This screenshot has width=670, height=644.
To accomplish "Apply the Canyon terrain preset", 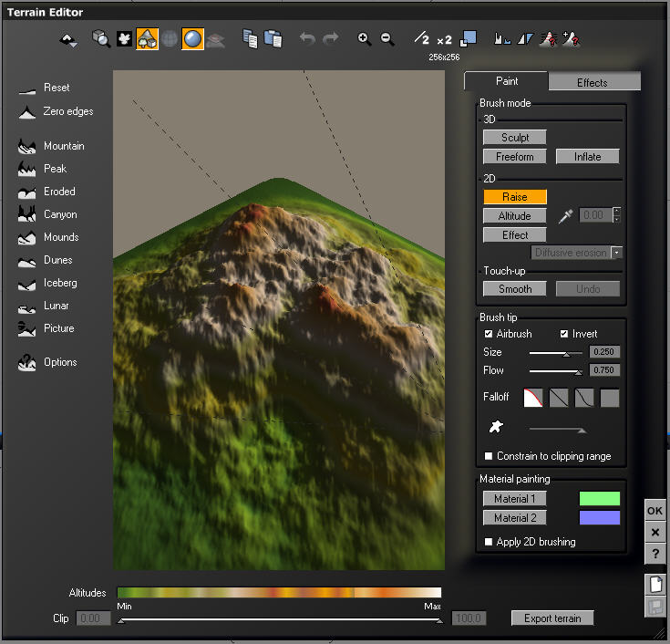I will coord(60,214).
